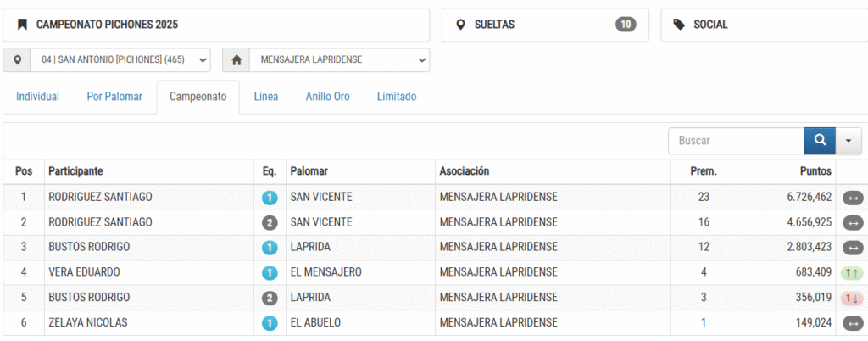This screenshot has width=868, height=341.
Task: Click the blue team 1 badge for Rodriguez Santiago
Action: 270,198
